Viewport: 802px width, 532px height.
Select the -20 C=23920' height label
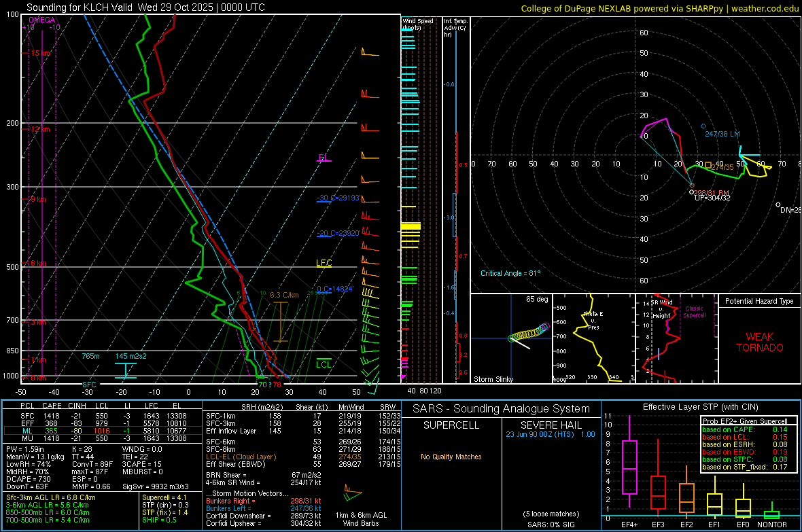coord(338,233)
